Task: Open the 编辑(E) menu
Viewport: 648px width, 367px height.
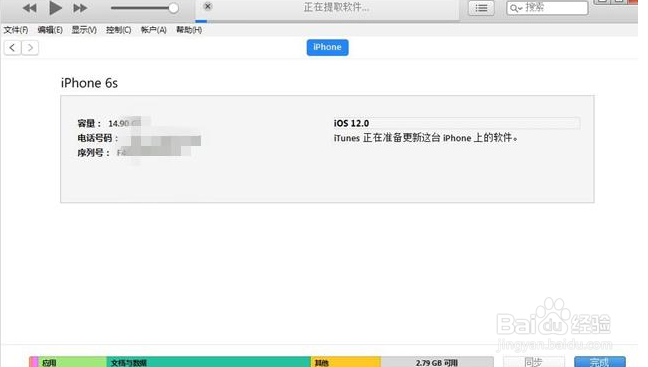Action: click(50, 30)
